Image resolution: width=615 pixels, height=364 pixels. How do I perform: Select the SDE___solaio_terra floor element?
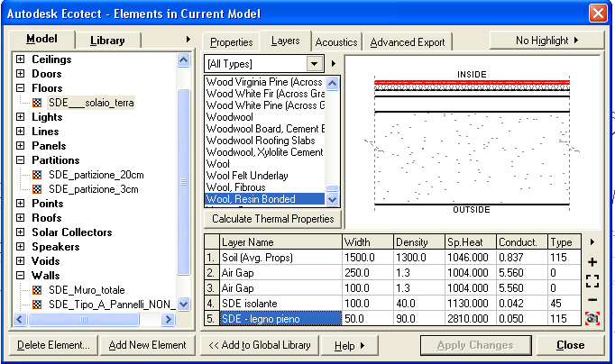[x=91, y=103]
